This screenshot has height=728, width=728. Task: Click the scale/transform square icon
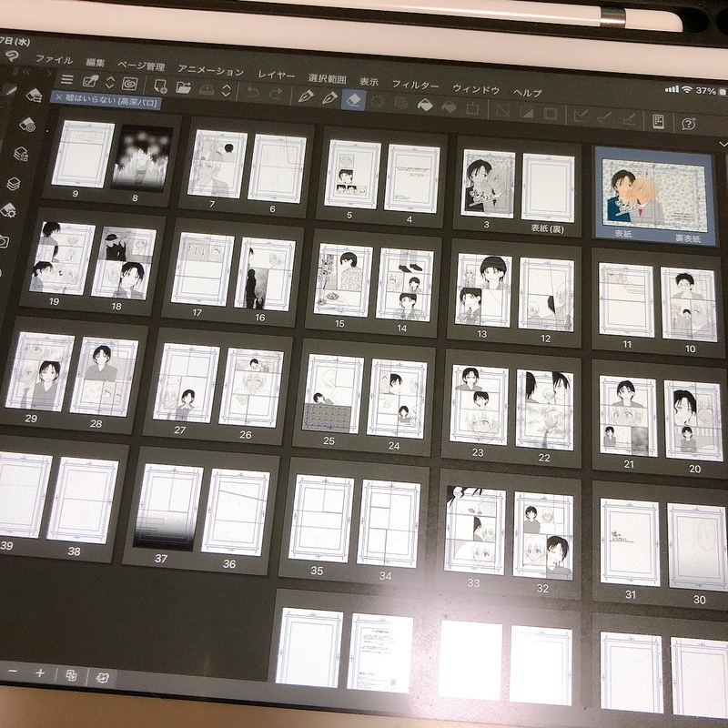click(x=472, y=108)
